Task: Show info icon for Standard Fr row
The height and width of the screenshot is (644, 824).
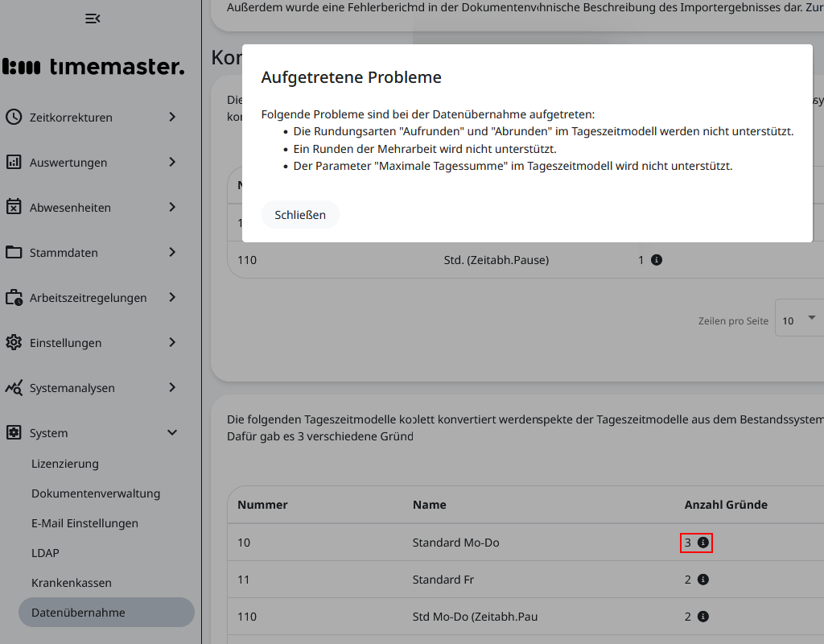Action: [x=702, y=580]
